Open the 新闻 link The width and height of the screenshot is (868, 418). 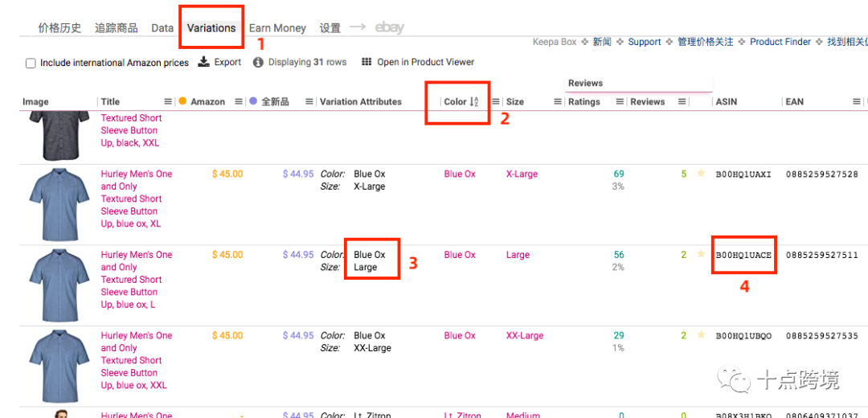[602, 42]
